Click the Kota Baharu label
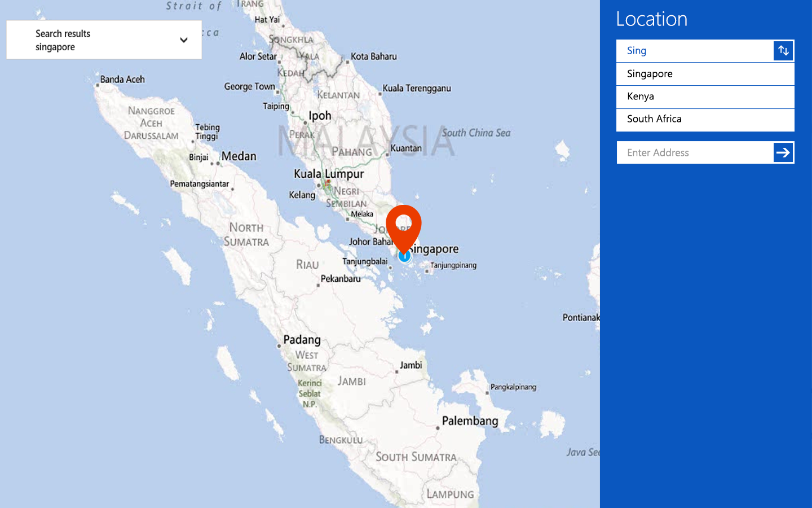Image resolution: width=812 pixels, height=508 pixels. tap(373, 56)
